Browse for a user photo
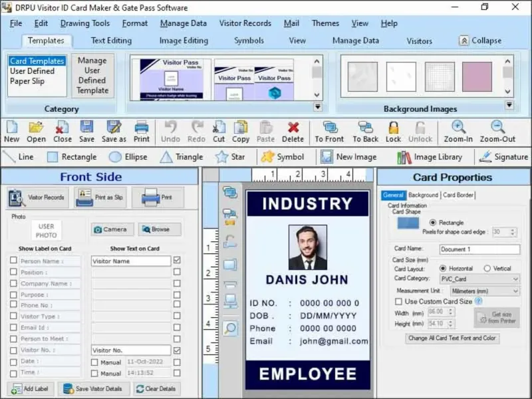The image size is (532, 399). 160,229
